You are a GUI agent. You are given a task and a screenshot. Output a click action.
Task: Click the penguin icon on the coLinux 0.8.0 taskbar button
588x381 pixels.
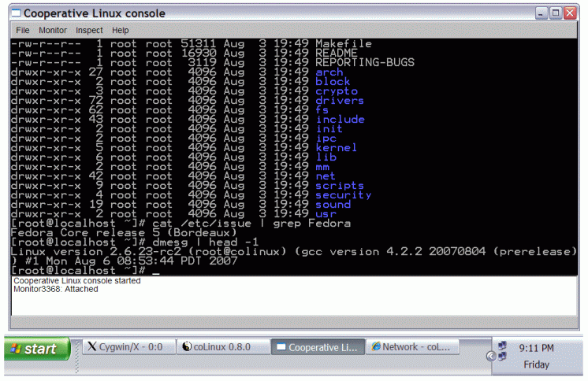tap(186, 346)
